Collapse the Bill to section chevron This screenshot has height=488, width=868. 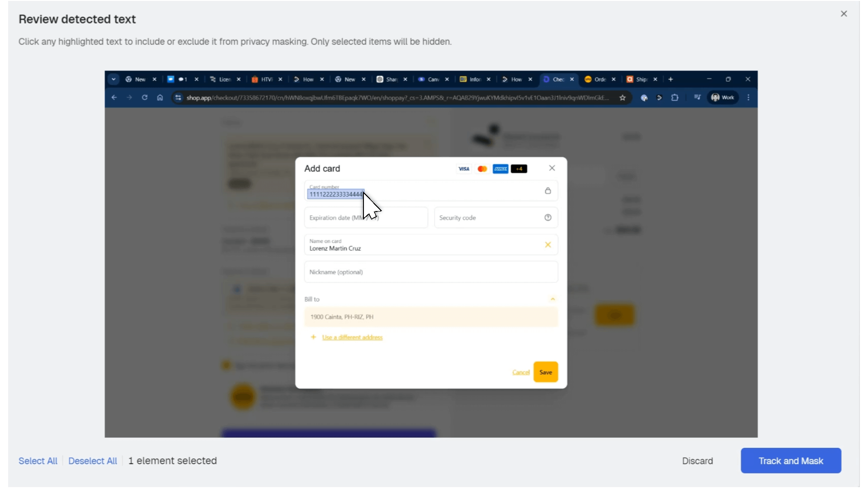552,299
